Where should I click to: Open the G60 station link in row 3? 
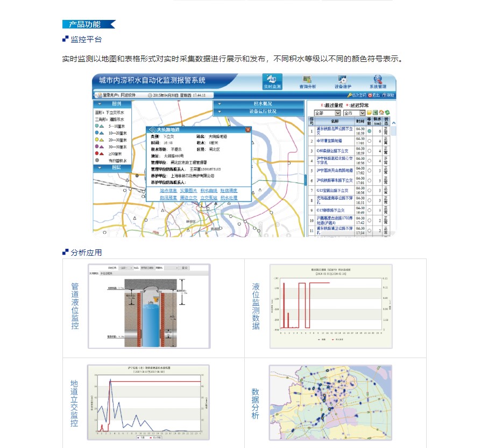(332, 151)
